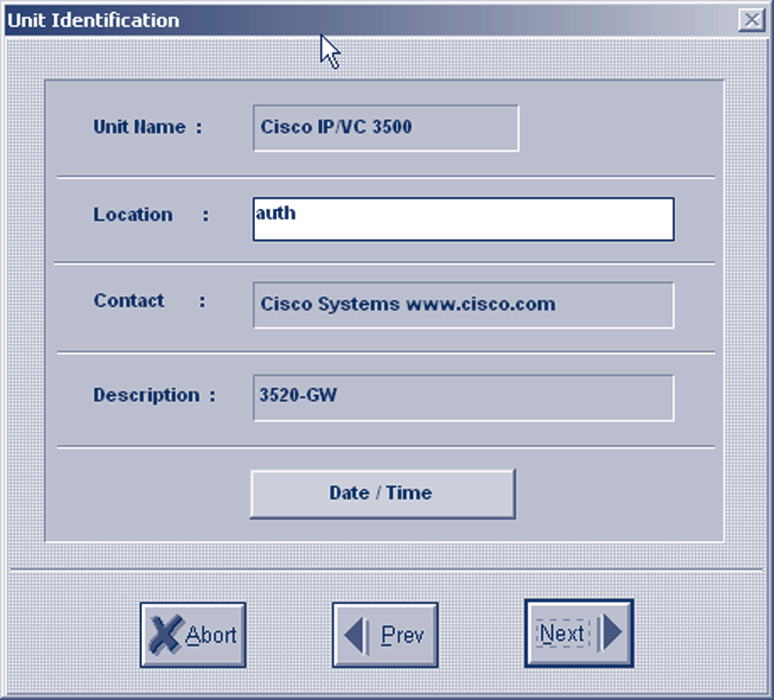Click the Unit Name label
This screenshot has height=700, width=774.
pos(139,127)
